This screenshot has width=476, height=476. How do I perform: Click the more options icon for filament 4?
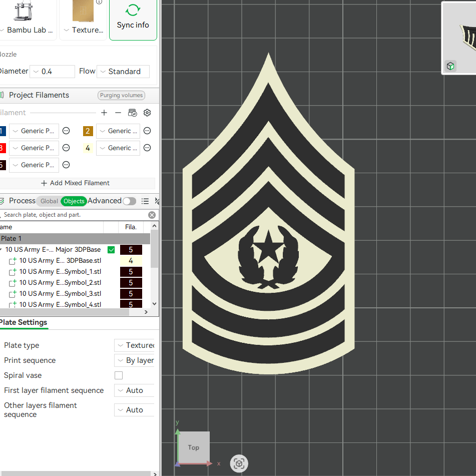click(x=147, y=148)
